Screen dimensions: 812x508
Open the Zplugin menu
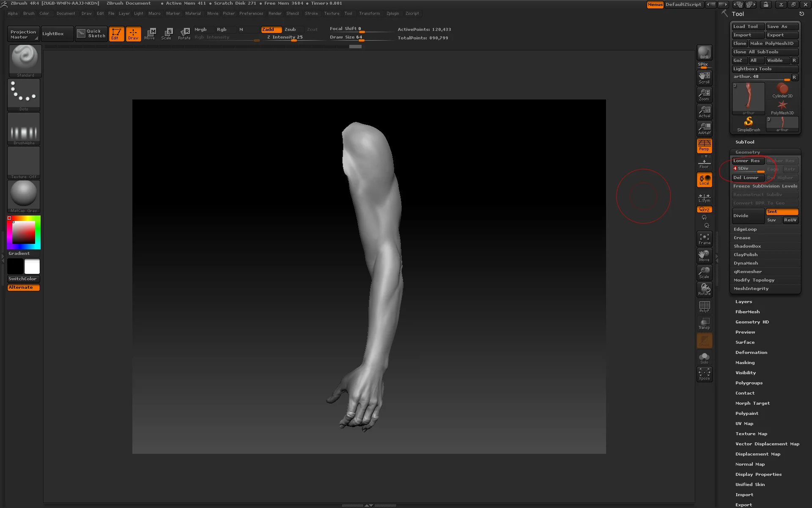click(392, 14)
